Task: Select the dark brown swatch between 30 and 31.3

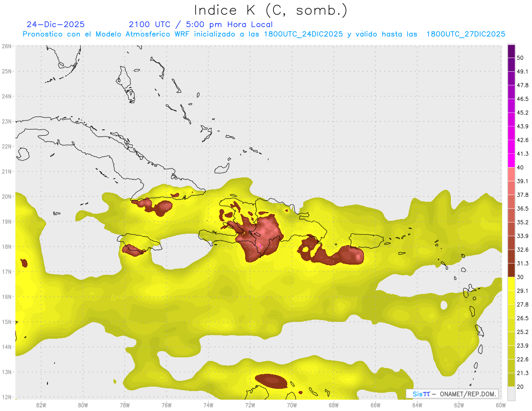Action: [511, 270]
